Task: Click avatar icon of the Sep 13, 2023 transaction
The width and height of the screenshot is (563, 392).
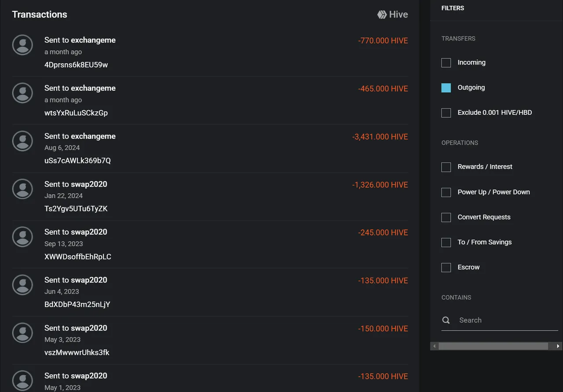Action: [x=22, y=236]
